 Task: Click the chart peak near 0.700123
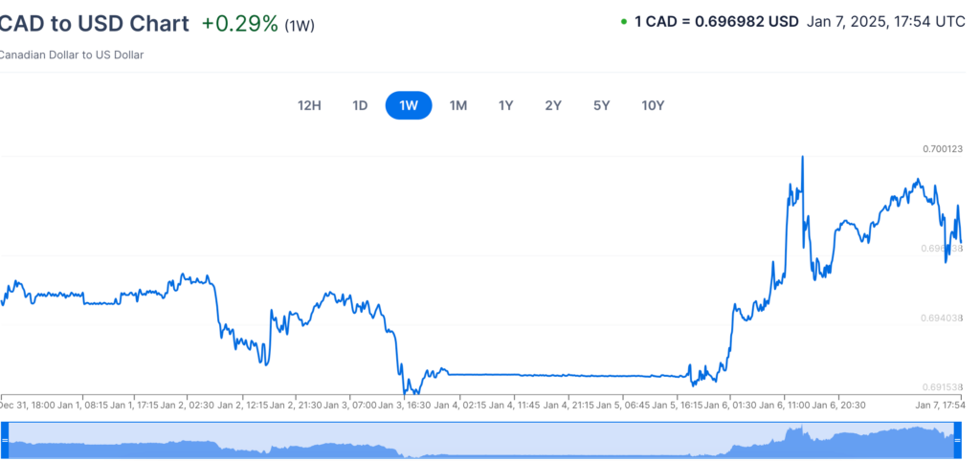[802, 156]
